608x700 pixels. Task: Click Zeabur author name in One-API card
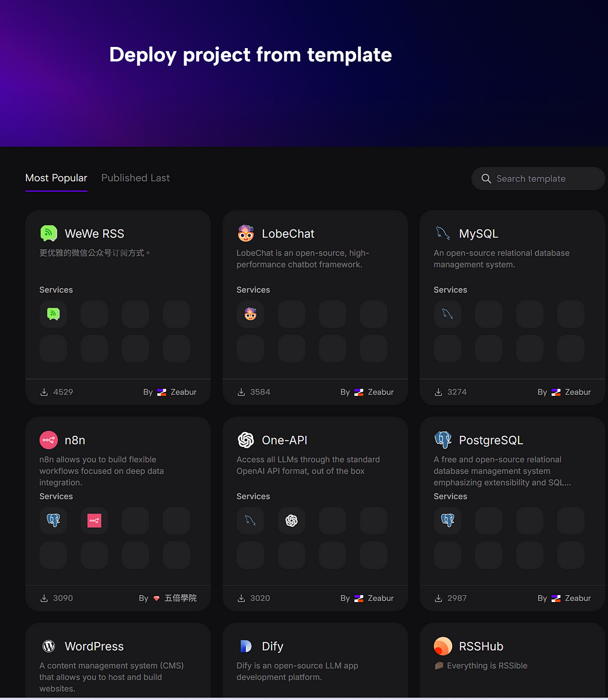tap(380, 598)
